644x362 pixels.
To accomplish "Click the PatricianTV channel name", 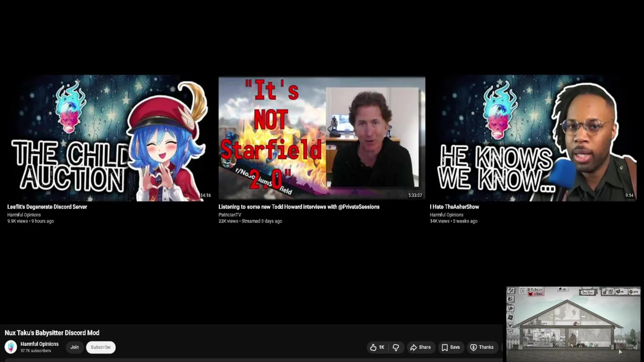I will pyautogui.click(x=230, y=215).
